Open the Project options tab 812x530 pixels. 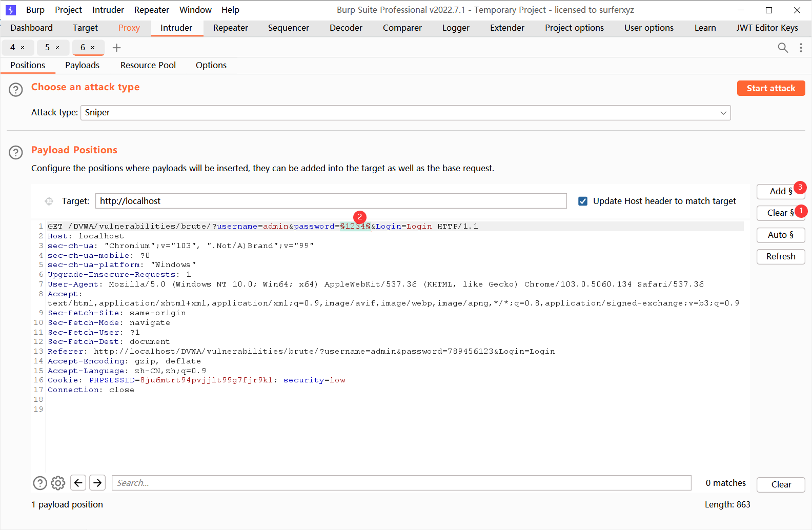(x=575, y=28)
